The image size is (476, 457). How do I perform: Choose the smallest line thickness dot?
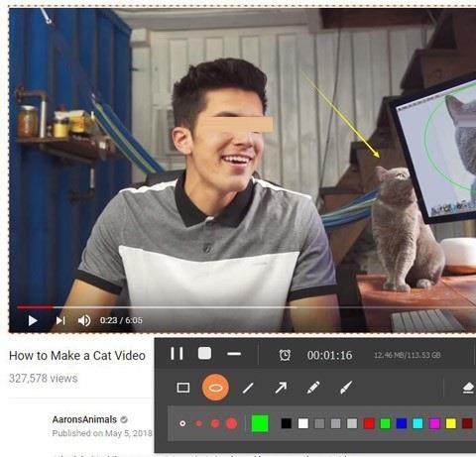pos(182,423)
